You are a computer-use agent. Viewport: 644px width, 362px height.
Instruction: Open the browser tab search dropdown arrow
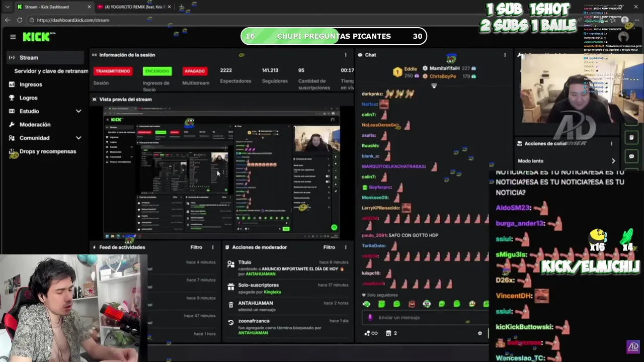tap(7, 7)
